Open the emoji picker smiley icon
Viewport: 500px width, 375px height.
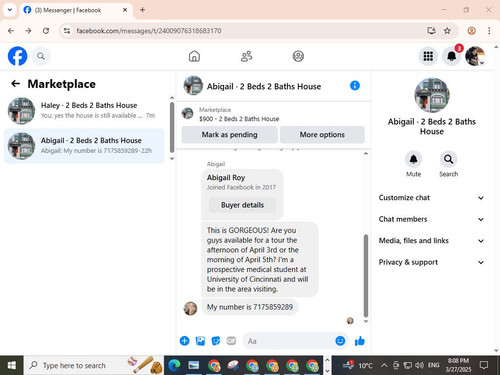pos(340,341)
